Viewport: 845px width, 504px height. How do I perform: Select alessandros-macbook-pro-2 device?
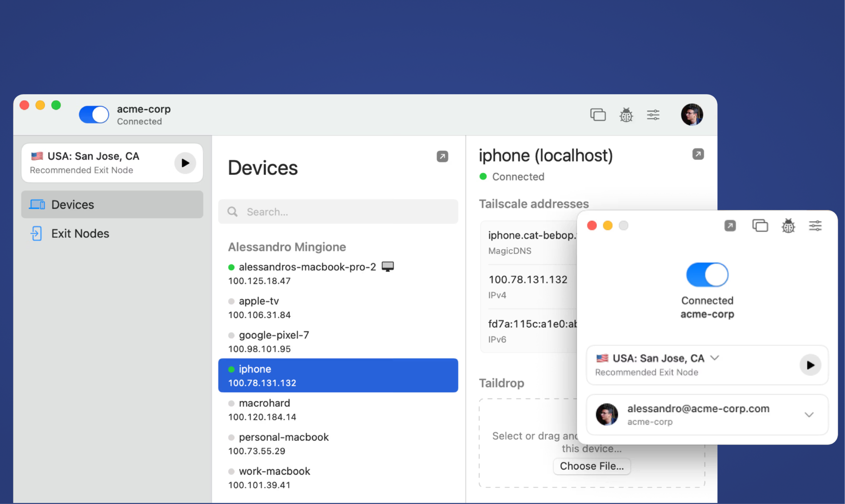[x=338, y=273]
